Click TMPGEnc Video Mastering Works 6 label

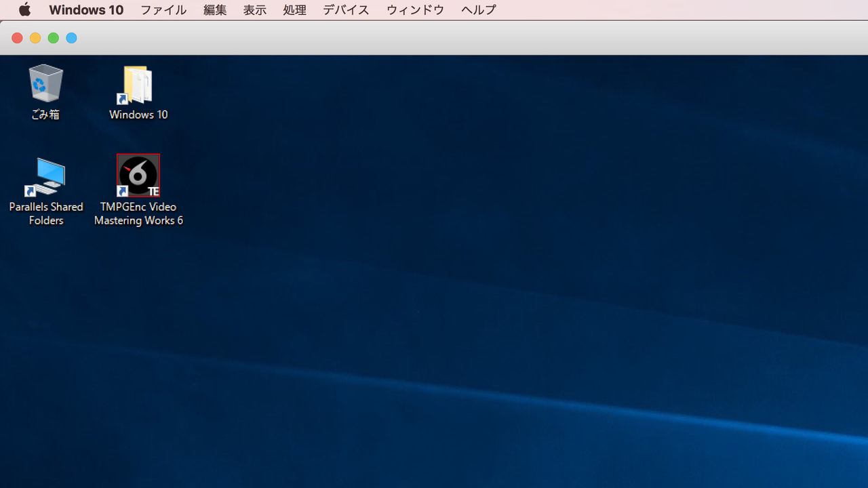[138, 213]
